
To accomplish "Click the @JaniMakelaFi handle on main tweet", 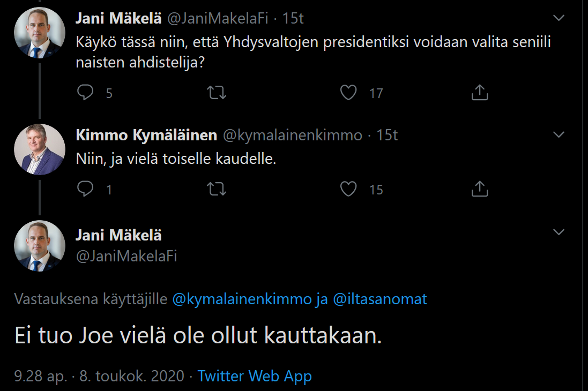I will click(x=126, y=257).
